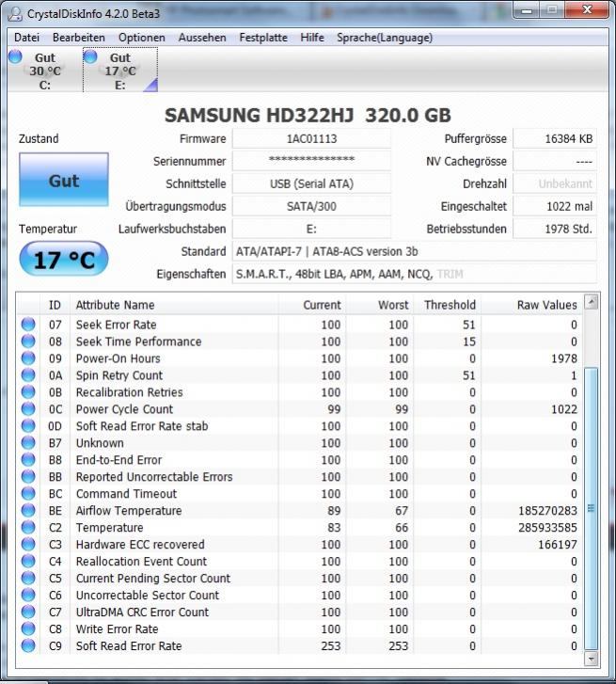This screenshot has height=684, width=616.
Task: Click the ID column header
Action: (x=55, y=305)
